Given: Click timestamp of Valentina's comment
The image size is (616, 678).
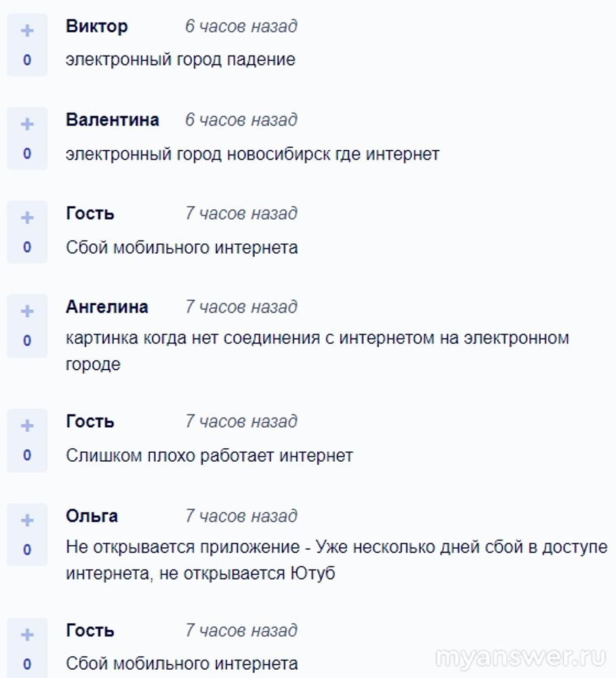Looking at the screenshot, I should (x=241, y=120).
